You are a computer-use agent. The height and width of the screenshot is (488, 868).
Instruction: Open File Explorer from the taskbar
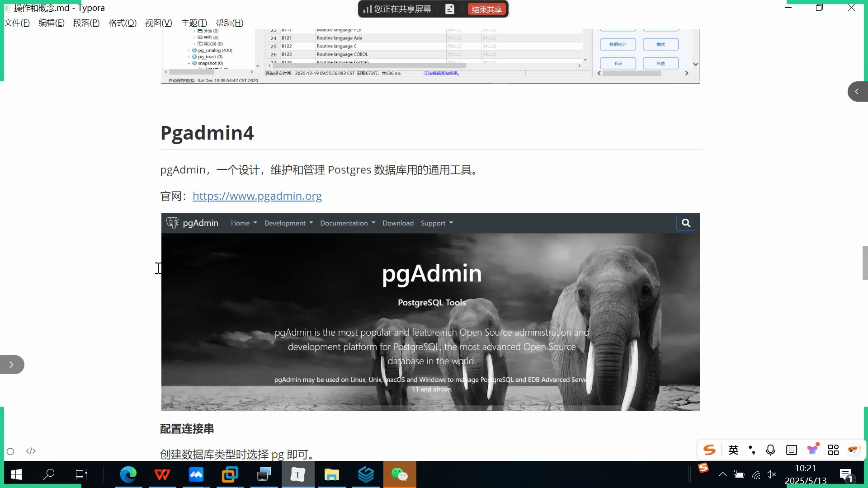pyautogui.click(x=331, y=474)
